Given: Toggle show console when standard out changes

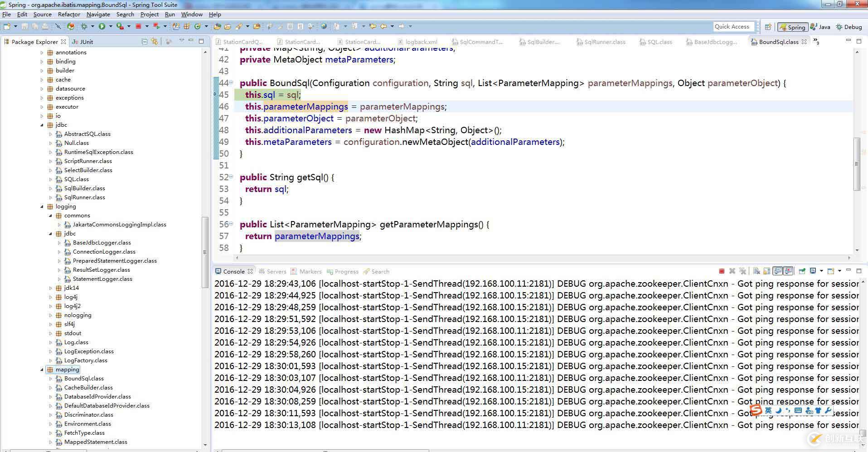Looking at the screenshot, I should [x=778, y=271].
